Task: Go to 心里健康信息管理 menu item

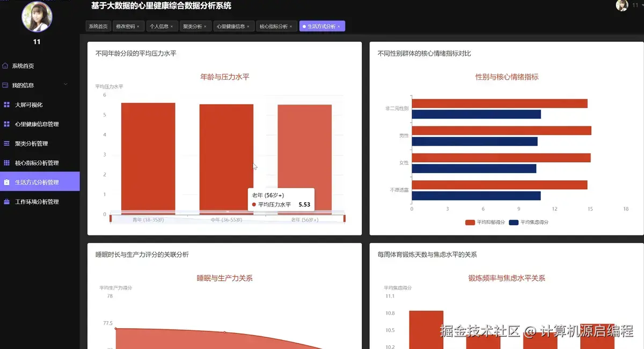Action: [x=37, y=124]
